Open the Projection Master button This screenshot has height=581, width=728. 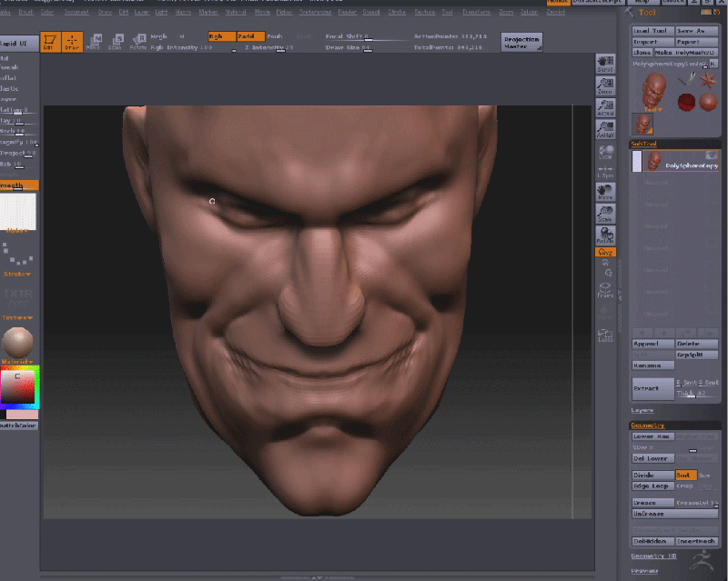(521, 41)
